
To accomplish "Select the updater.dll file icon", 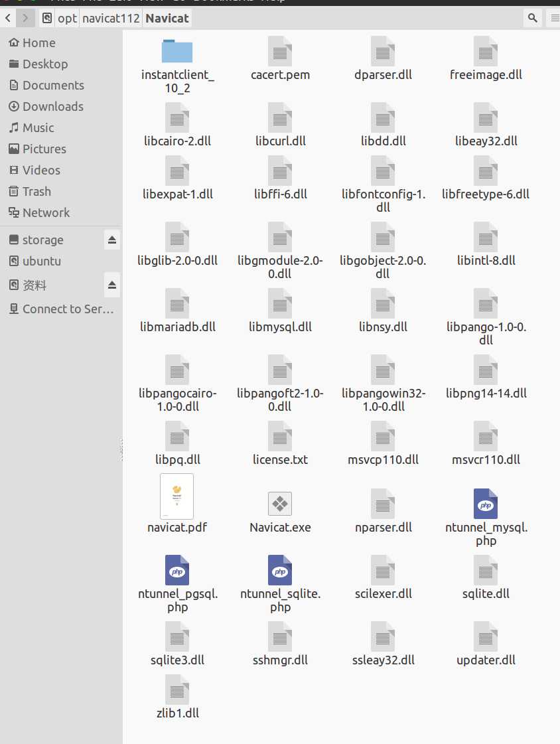I will 486,636.
